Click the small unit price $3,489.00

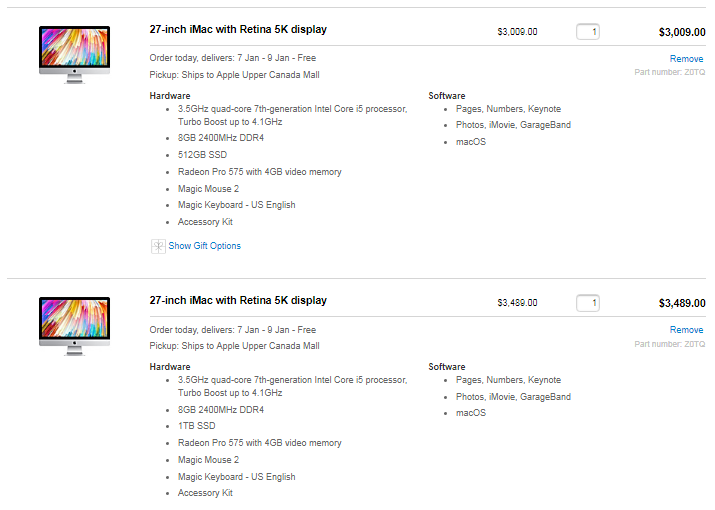point(517,303)
